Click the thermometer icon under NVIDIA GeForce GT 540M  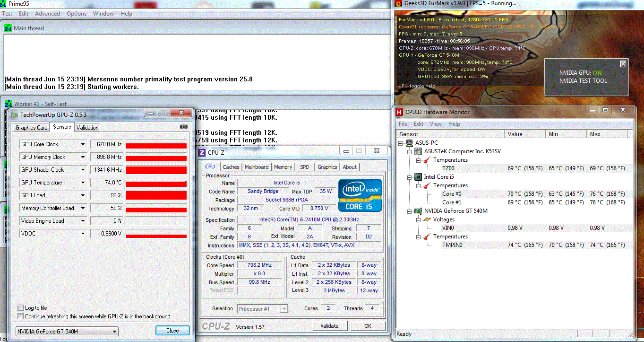[x=427, y=237]
